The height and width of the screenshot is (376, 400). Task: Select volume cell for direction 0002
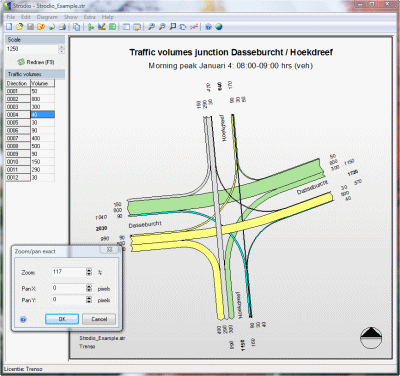tap(42, 99)
